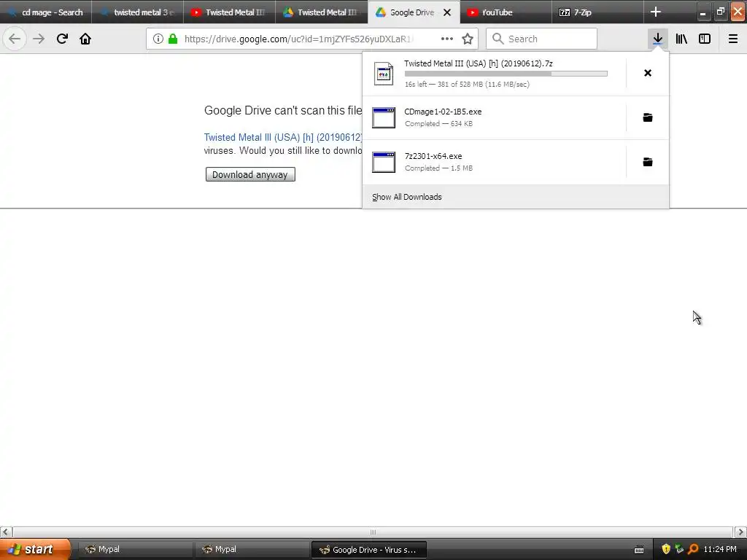Show the sidebar with sidebars icon
747x560 pixels.
click(x=705, y=39)
